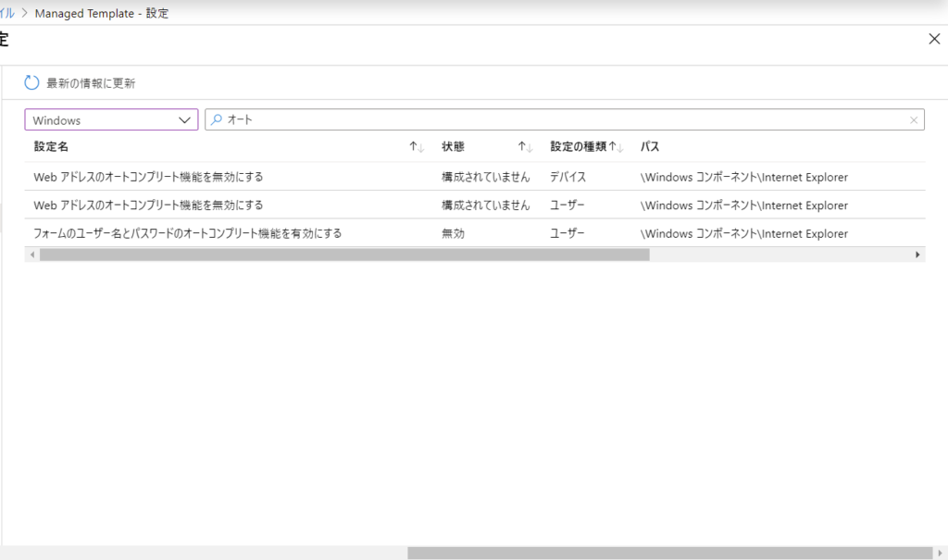Focus the search field containing 'オート'
The image size is (948, 560).
pyautogui.click(x=565, y=119)
